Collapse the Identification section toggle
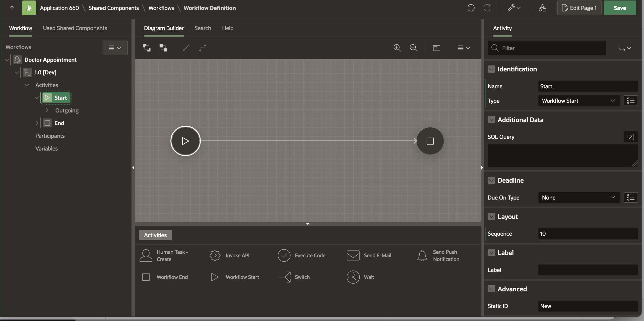644x321 pixels. click(491, 69)
